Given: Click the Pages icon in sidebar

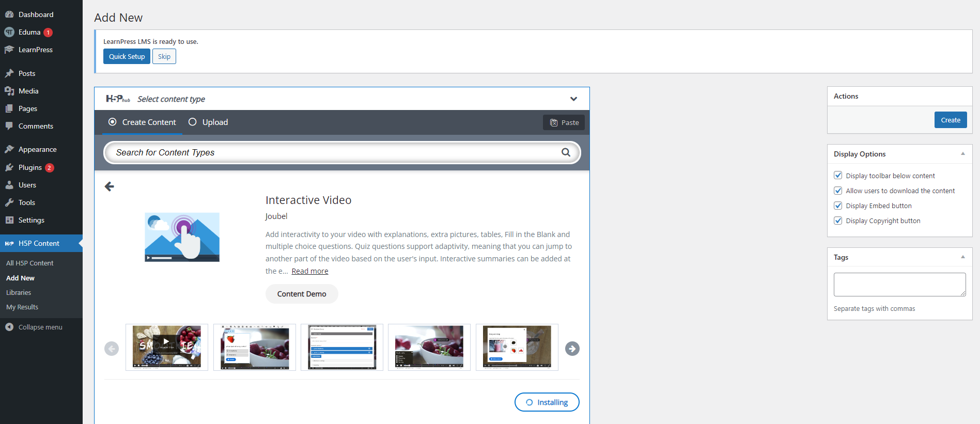Looking at the screenshot, I should (x=9, y=108).
